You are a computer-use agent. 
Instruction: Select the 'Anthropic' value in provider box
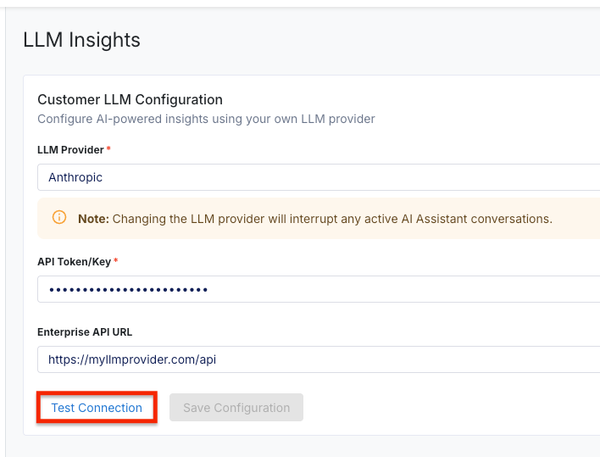tap(76, 177)
